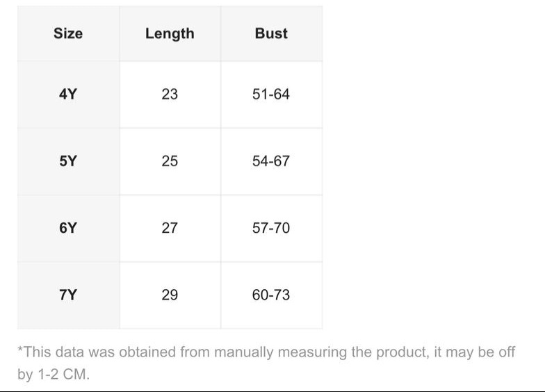The height and width of the screenshot is (392, 545).
Task: Click the Bust column header
Action: (x=271, y=33)
